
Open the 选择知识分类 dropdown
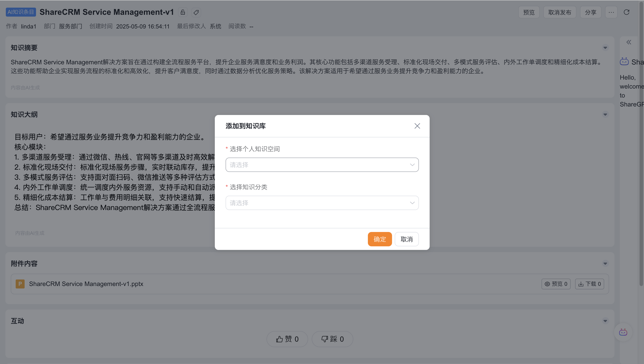point(322,203)
